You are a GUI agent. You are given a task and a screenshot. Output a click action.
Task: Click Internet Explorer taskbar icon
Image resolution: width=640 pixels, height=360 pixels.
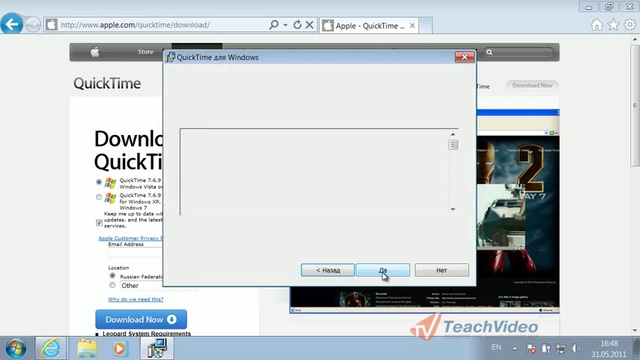coord(51,348)
